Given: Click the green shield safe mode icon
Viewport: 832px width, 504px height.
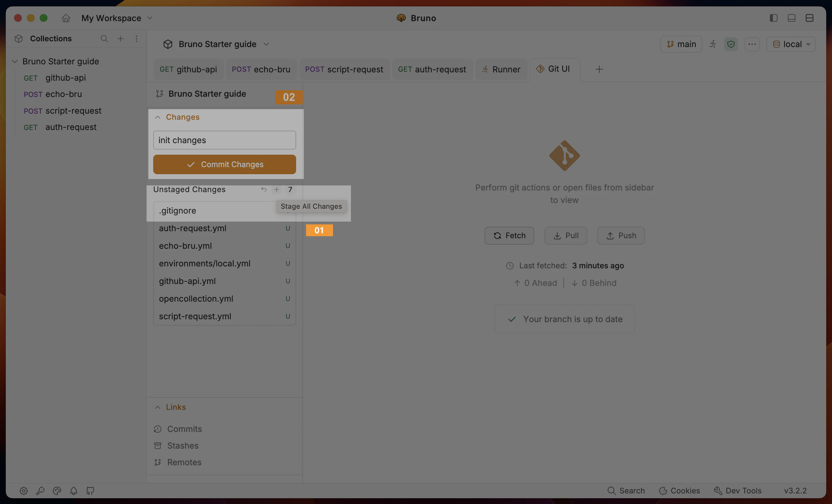Looking at the screenshot, I should tap(731, 44).
